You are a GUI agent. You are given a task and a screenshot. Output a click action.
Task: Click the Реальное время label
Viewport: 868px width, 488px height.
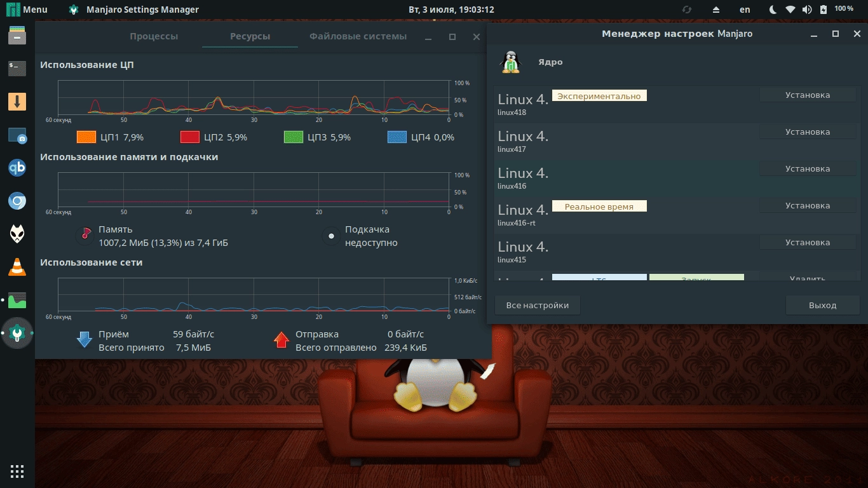(x=599, y=206)
